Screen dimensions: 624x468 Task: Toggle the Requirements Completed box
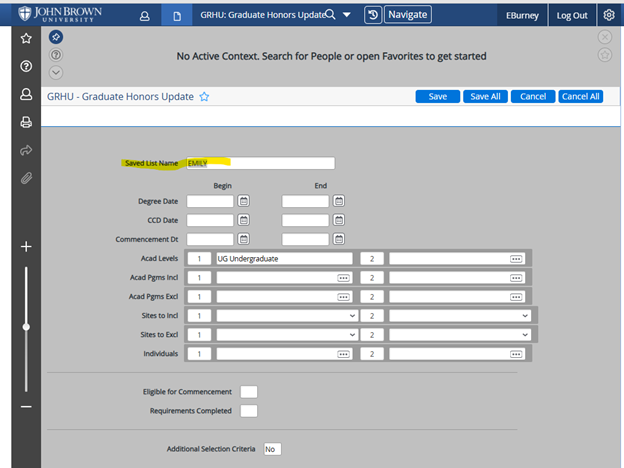[x=249, y=410]
